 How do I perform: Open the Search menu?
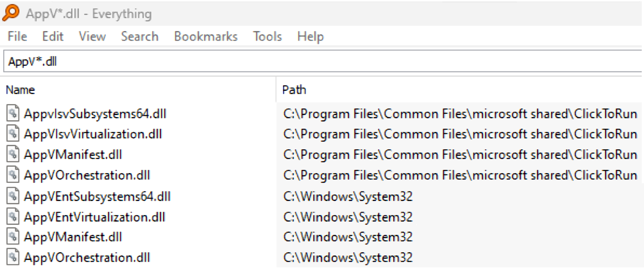(139, 36)
